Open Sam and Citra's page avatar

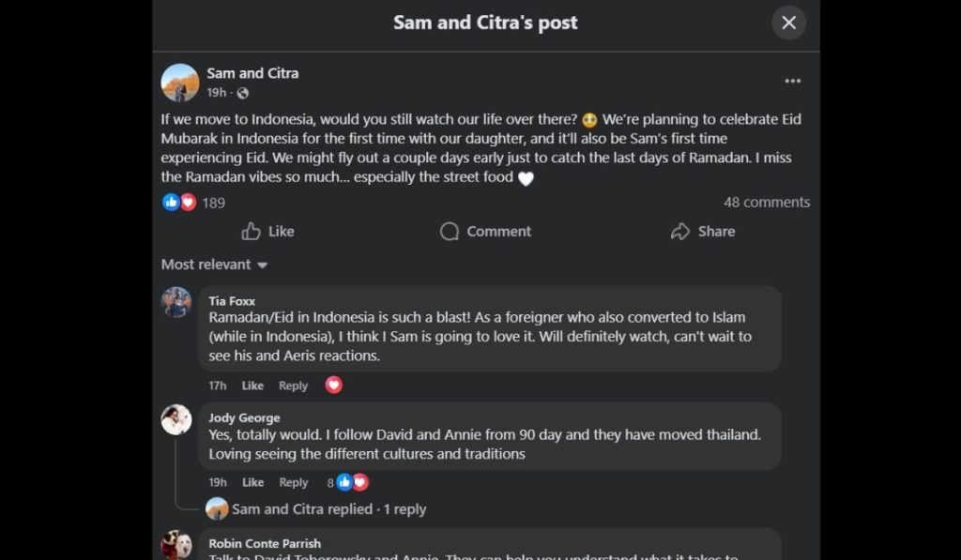(180, 83)
